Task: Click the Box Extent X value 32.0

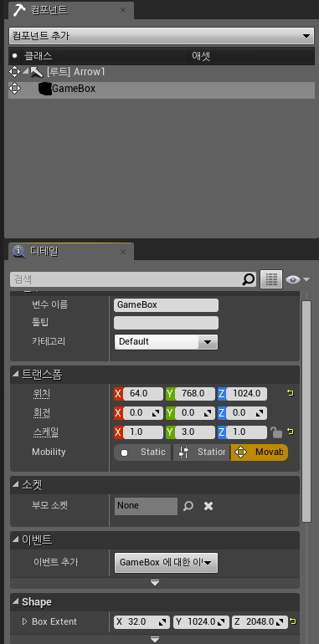Action: [141, 621]
